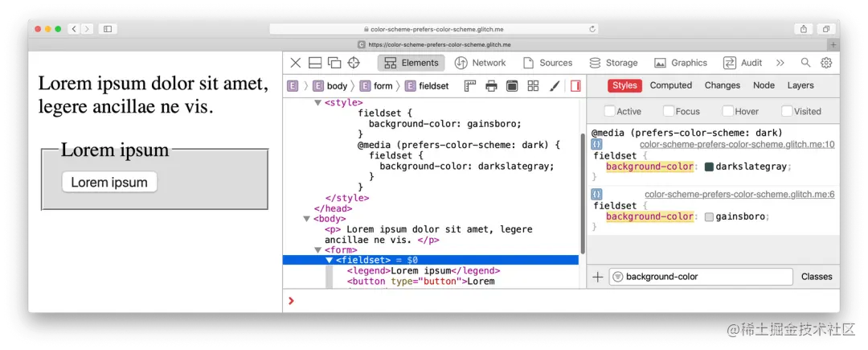Viewport: 868px width, 350px height.
Task: Click the DOM tree vertical scrollbar
Action: [583, 192]
